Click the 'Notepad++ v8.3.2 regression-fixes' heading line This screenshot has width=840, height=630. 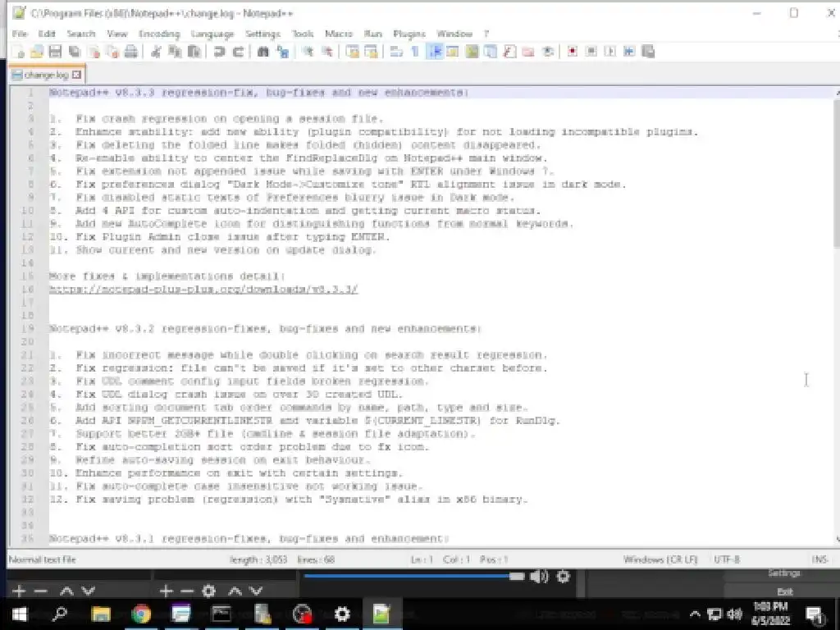tap(265, 328)
